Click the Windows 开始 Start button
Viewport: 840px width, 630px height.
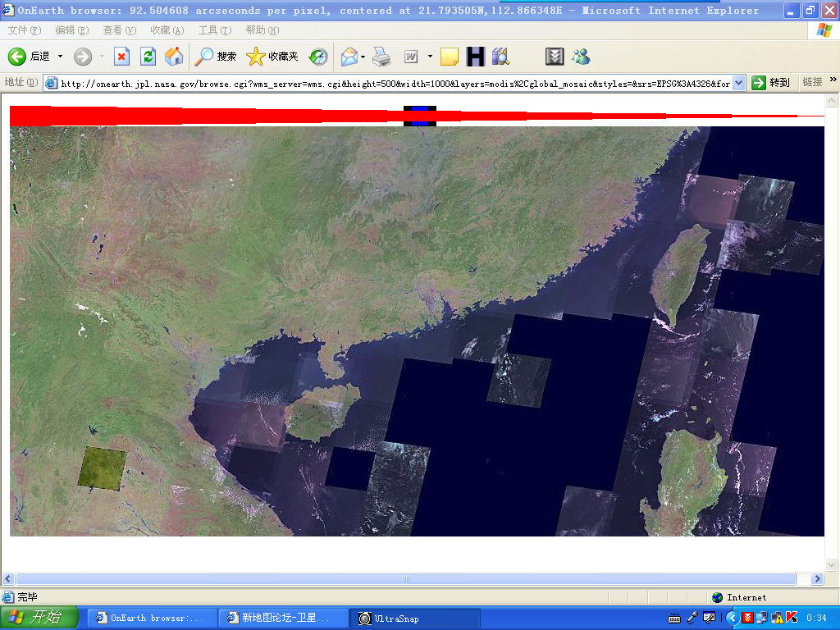point(39,618)
